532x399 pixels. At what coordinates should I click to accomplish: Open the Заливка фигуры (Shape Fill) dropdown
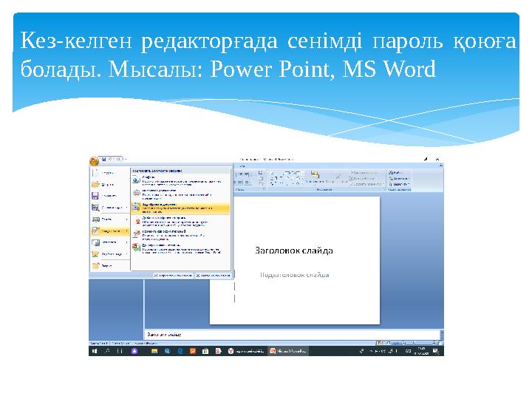pos(364,173)
